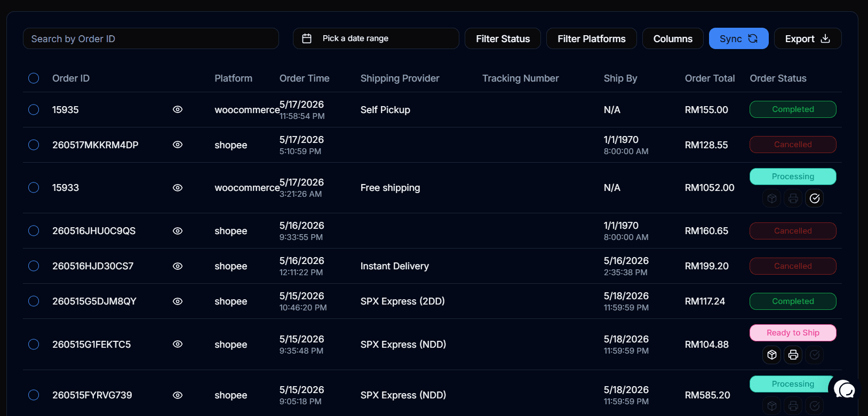Open the Filter Status dropdown
Screen dimensions: 868x416
[503, 38]
